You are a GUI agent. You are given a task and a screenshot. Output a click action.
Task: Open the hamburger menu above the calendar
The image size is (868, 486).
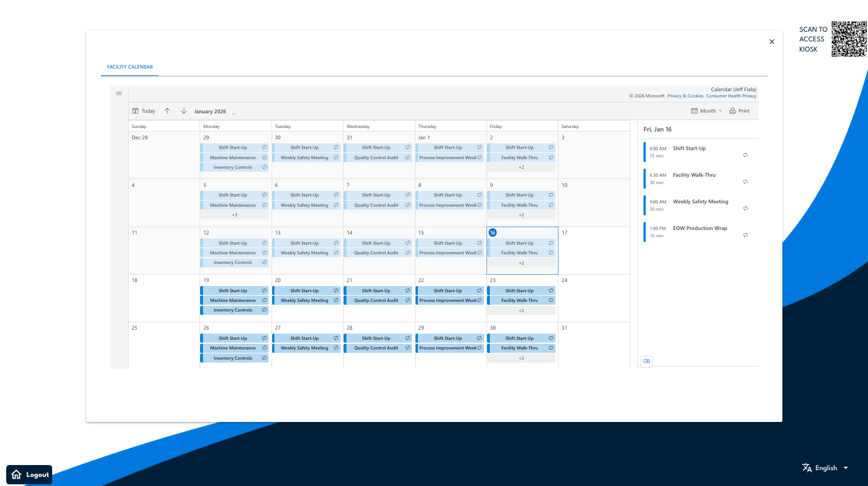(119, 93)
